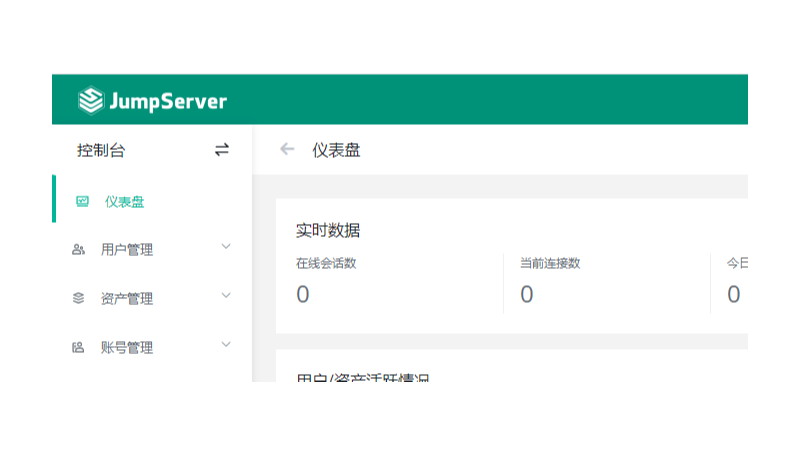Open the 用户管理 menu

[x=152, y=249]
